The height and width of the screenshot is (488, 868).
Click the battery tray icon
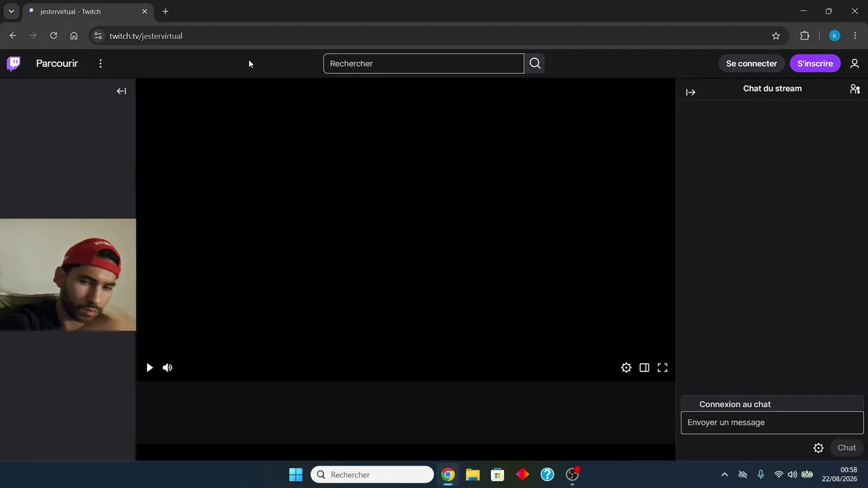click(x=807, y=474)
